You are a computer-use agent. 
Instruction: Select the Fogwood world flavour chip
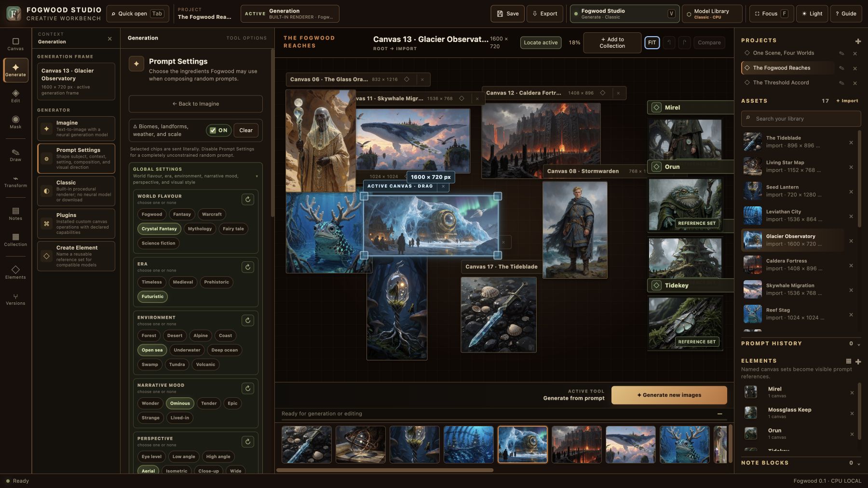pos(152,214)
